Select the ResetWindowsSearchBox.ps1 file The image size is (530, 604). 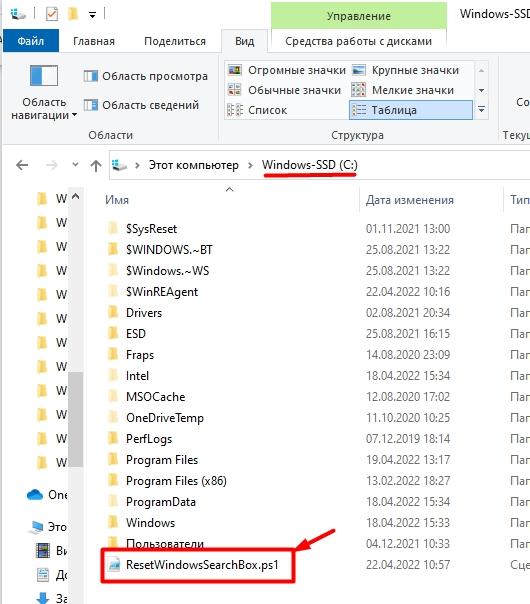[x=202, y=565]
